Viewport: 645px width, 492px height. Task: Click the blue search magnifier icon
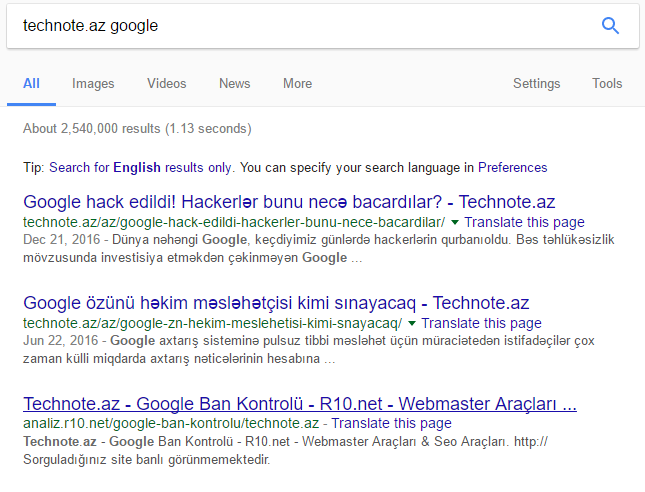[x=610, y=26]
